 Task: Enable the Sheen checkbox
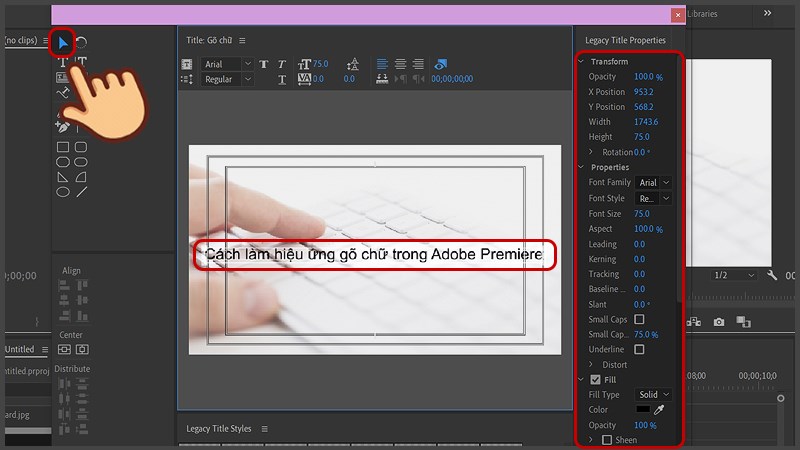(607, 440)
